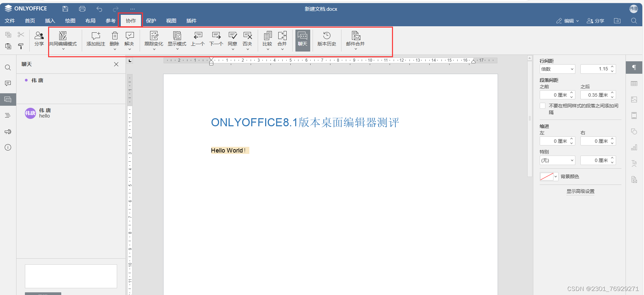Go to 下一个 next change
644x295 pixels.
pos(216,39)
